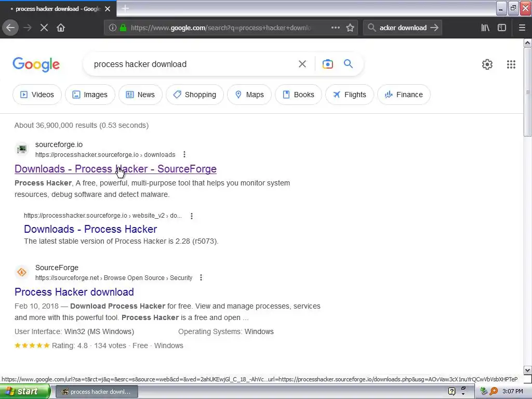This screenshot has height=399, width=532.
Task: Click the Rating: 4.8 text
Action: tap(70, 345)
